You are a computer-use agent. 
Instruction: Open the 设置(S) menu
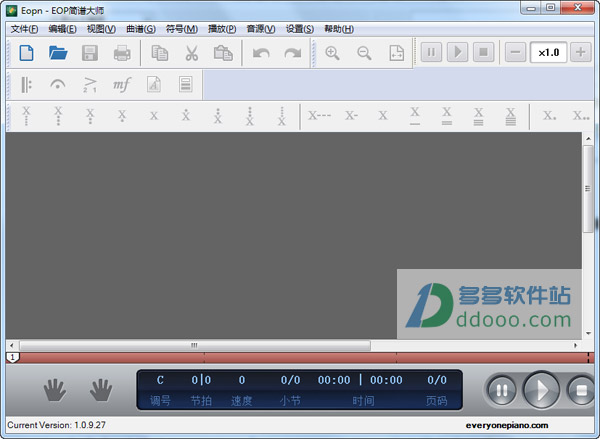tap(300, 29)
